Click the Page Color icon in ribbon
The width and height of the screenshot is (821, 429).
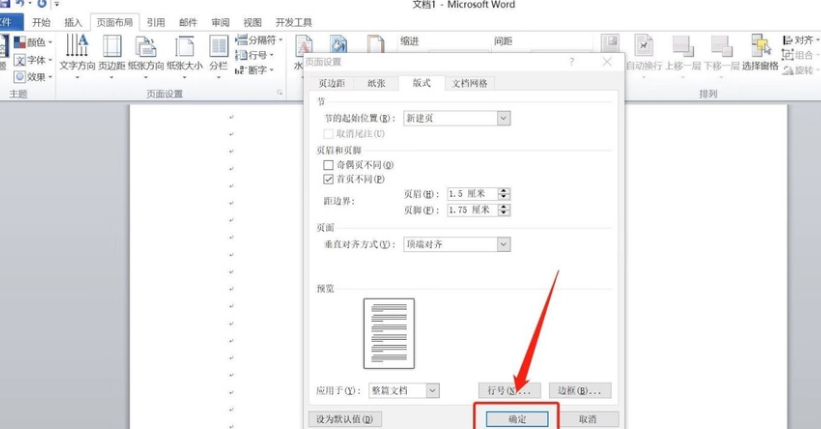[x=338, y=44]
